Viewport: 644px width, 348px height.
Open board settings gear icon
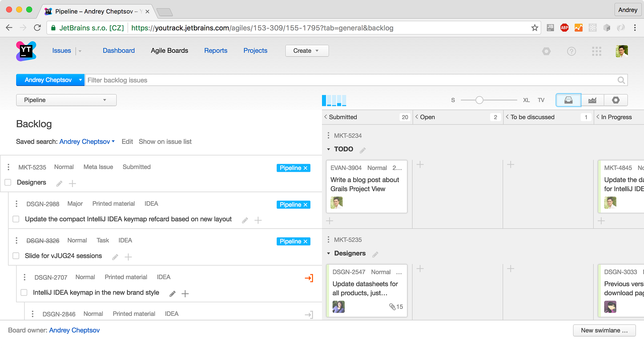pos(616,100)
